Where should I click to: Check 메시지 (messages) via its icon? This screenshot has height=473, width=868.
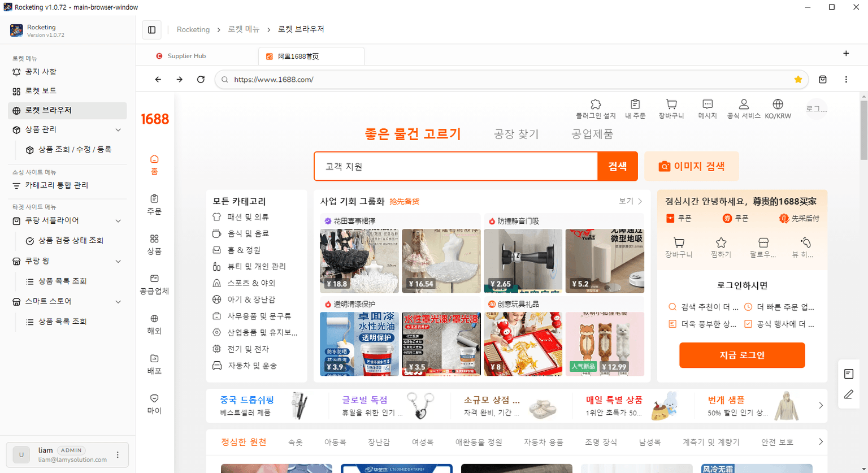coord(706,108)
